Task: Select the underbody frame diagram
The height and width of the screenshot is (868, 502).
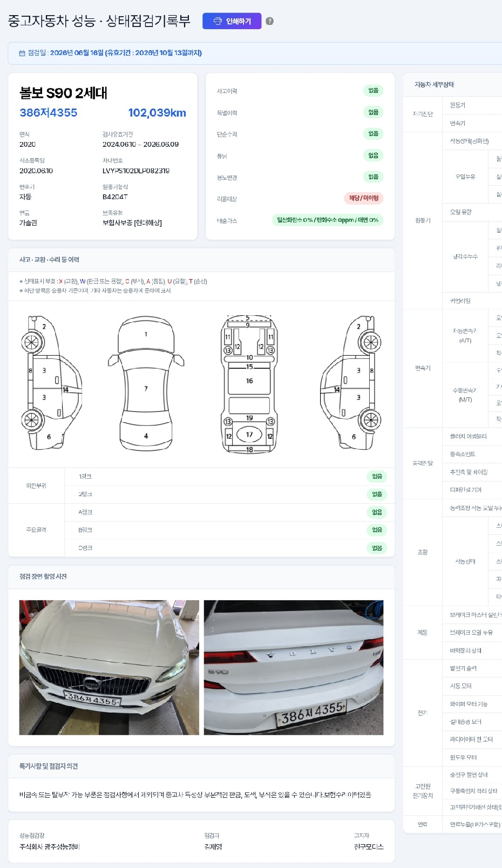Action: (249, 383)
